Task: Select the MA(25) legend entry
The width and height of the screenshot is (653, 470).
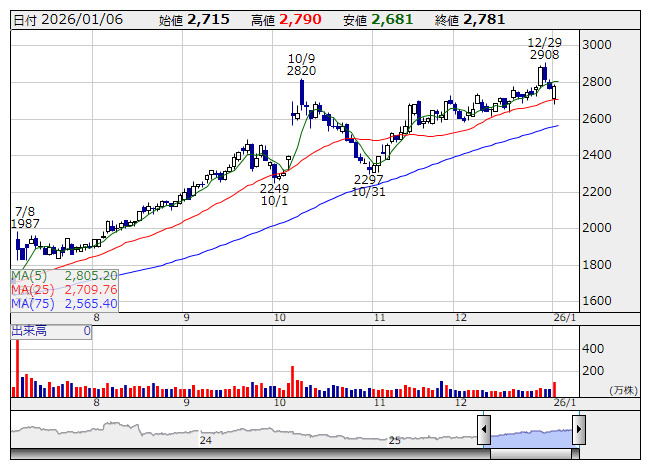Action: [64, 289]
